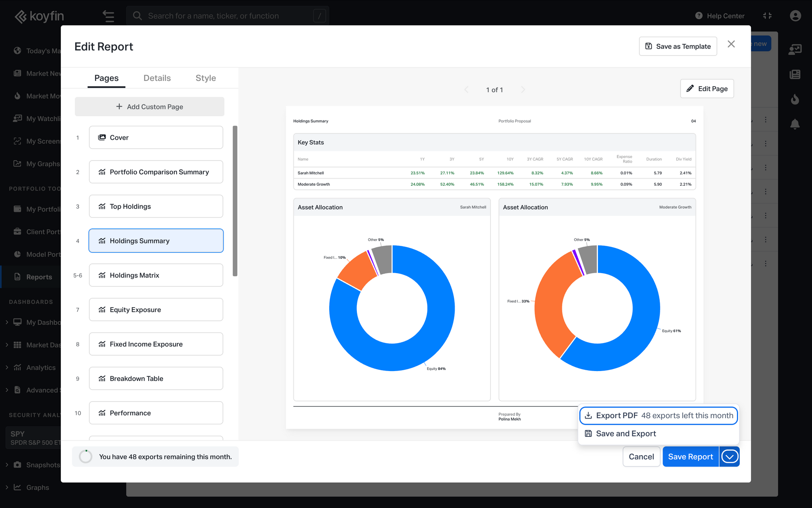Click the Help Center question icon

click(698, 16)
